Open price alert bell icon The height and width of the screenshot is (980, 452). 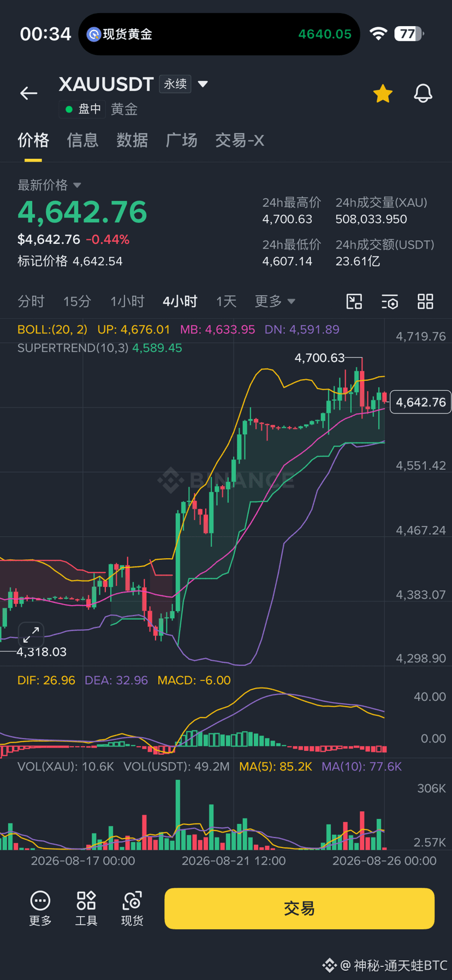pyautogui.click(x=423, y=94)
